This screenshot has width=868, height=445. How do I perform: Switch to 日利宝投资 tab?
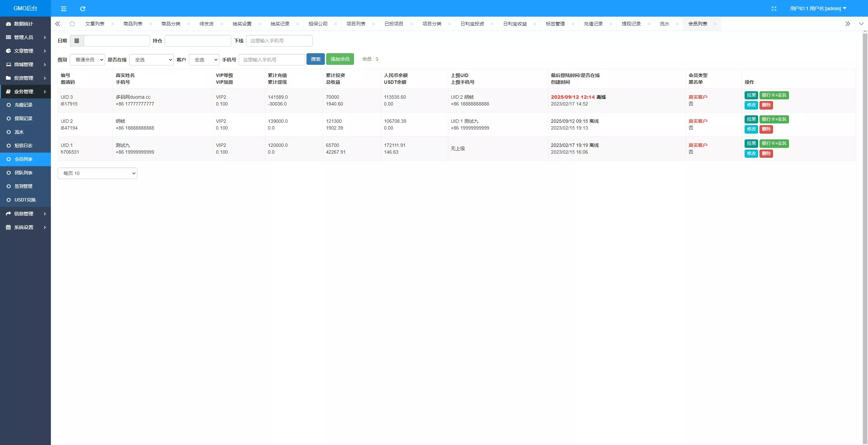point(472,24)
